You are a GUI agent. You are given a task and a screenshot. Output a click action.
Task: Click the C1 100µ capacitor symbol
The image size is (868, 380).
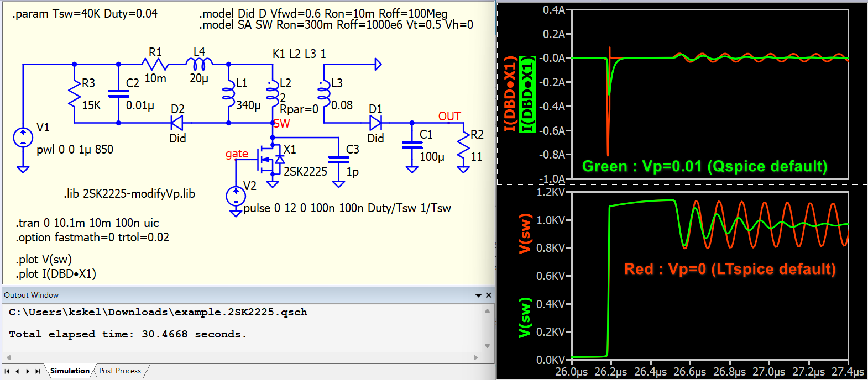(412, 145)
